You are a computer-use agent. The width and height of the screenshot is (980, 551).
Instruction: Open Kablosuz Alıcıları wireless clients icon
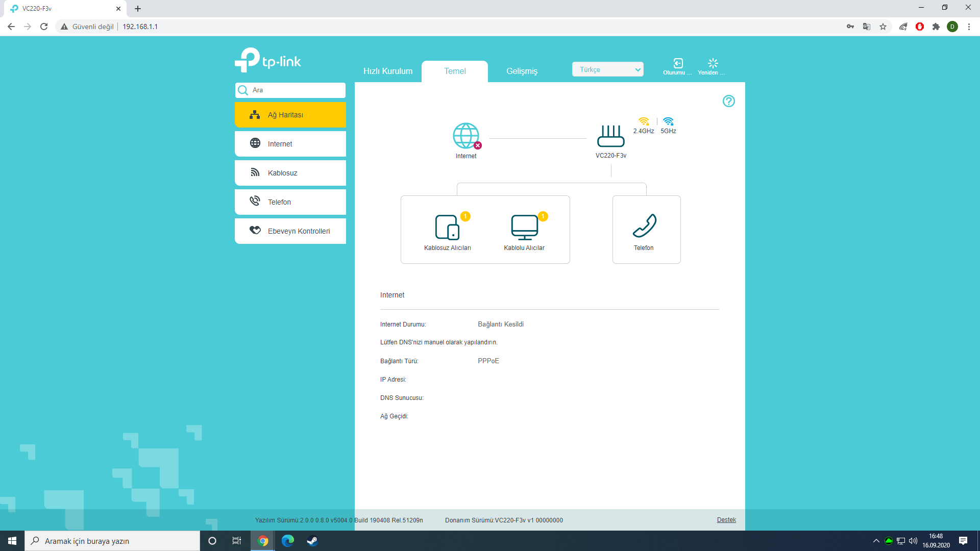(447, 227)
